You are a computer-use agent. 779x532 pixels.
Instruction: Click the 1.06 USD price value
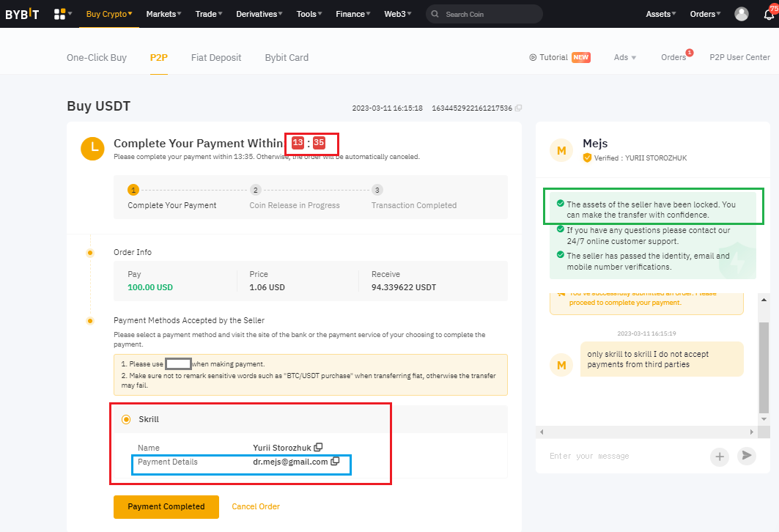(x=267, y=287)
